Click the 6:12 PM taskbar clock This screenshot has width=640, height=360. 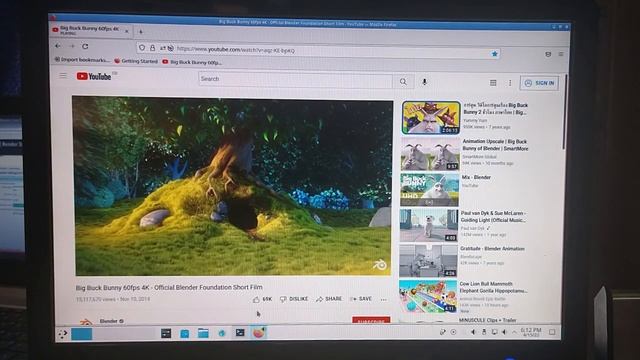(531, 331)
